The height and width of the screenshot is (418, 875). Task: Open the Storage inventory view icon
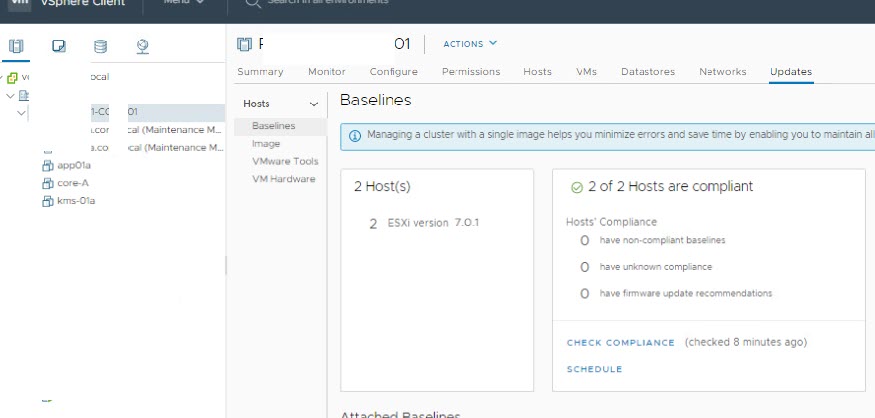(100, 46)
